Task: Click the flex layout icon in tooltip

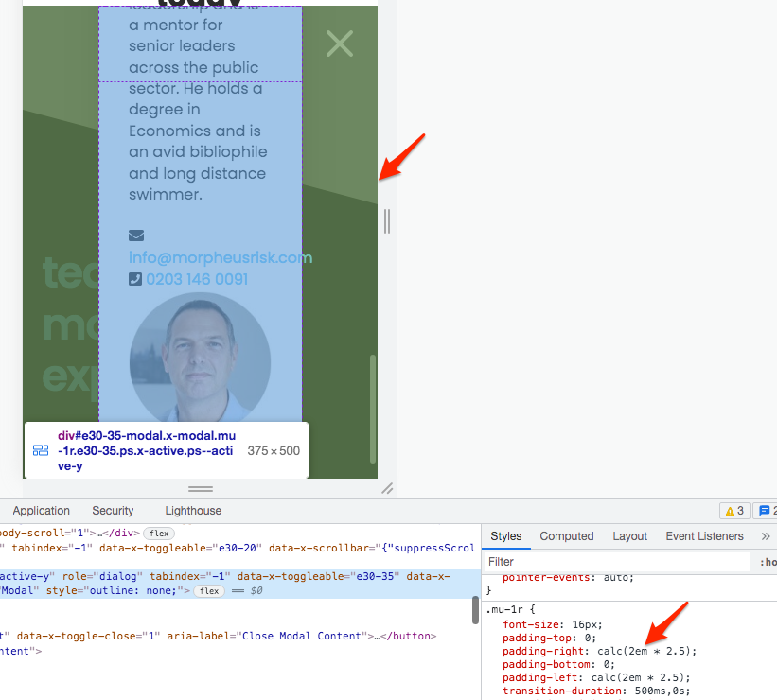Action: tap(41, 451)
